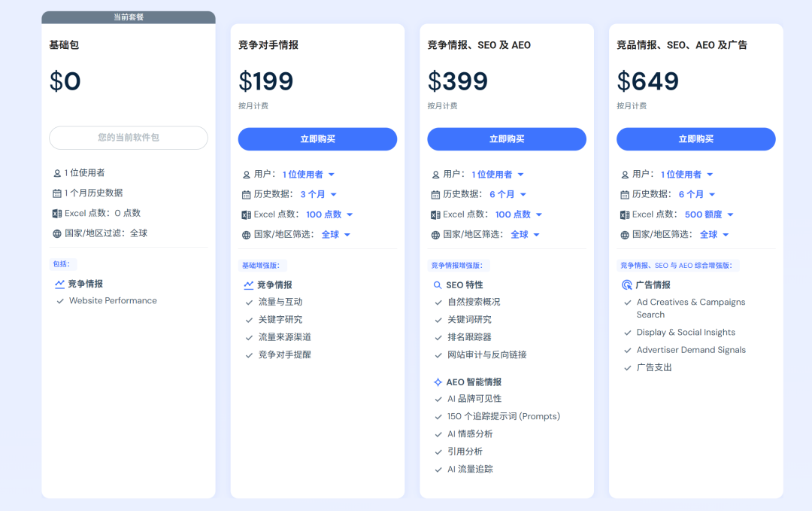Click 基础增强版: label
812x511 pixels.
[x=261, y=266]
